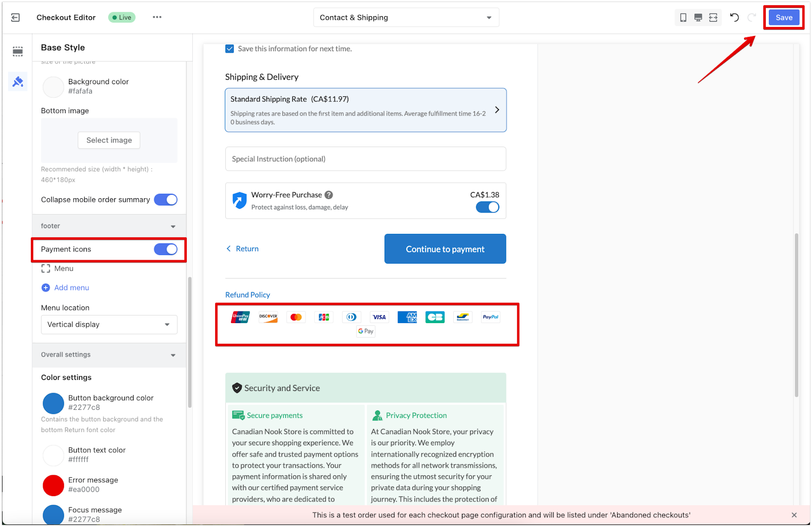
Task: Collapse the footer section
Action: click(x=173, y=226)
